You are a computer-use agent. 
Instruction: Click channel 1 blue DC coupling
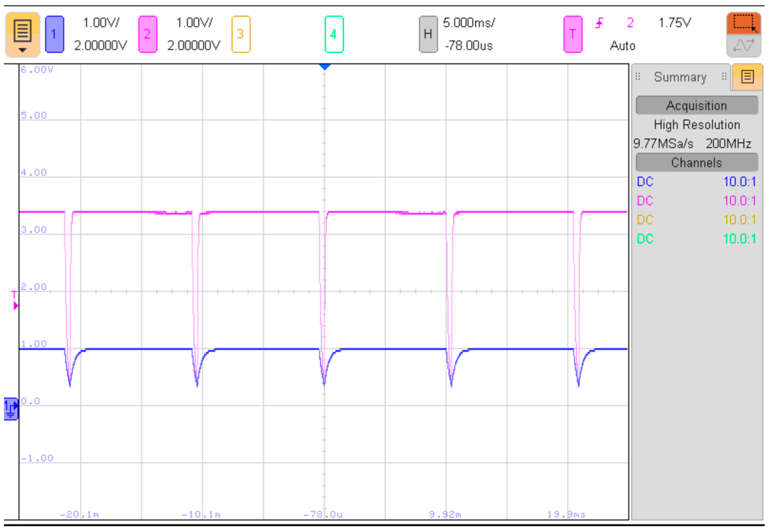645,182
